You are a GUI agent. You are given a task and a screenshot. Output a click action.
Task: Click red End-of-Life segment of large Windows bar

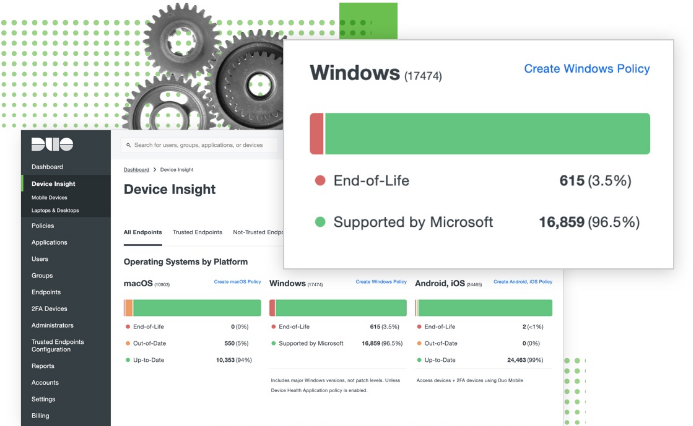(x=316, y=133)
